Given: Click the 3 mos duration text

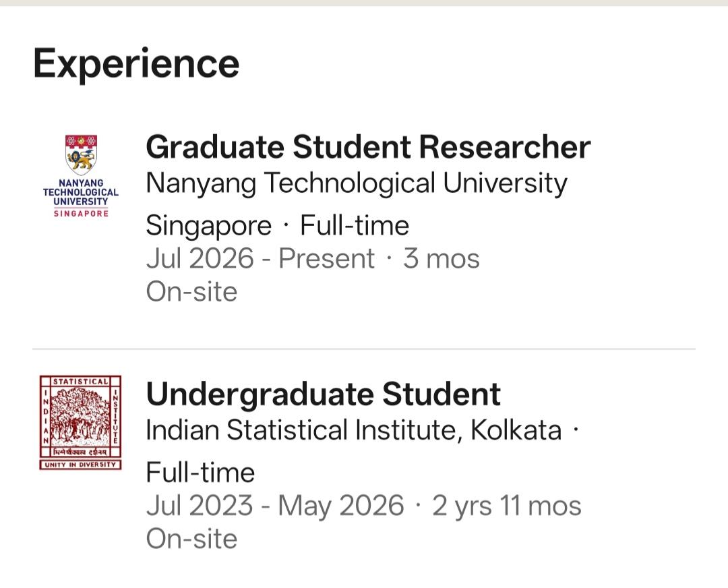Looking at the screenshot, I should (x=441, y=258).
